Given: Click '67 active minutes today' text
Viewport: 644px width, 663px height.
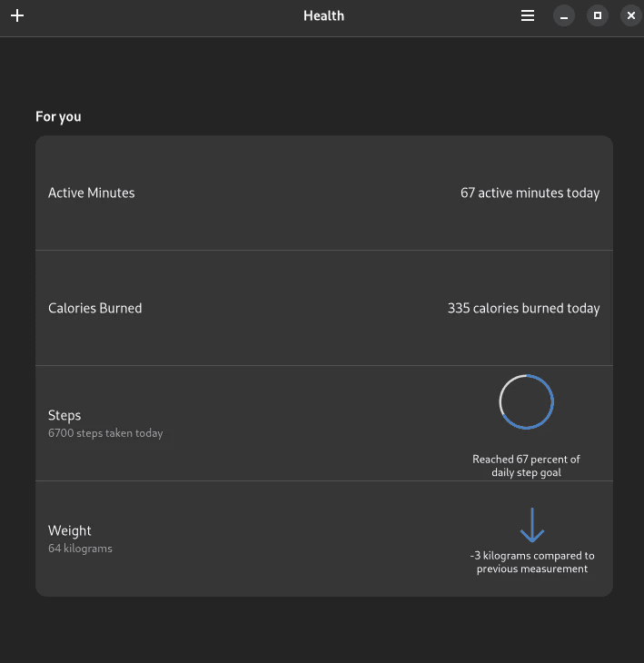Looking at the screenshot, I should point(530,193).
